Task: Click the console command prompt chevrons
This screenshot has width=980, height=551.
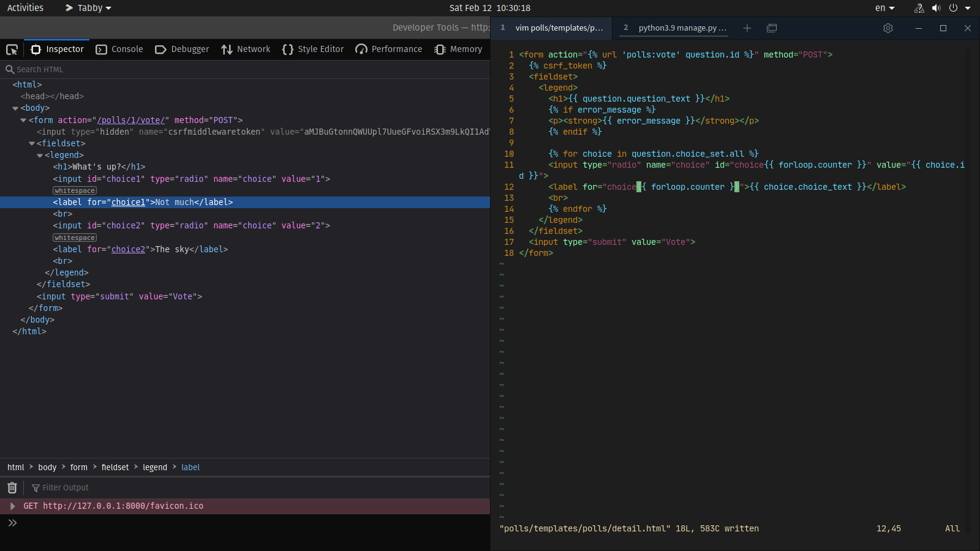Action: point(12,523)
